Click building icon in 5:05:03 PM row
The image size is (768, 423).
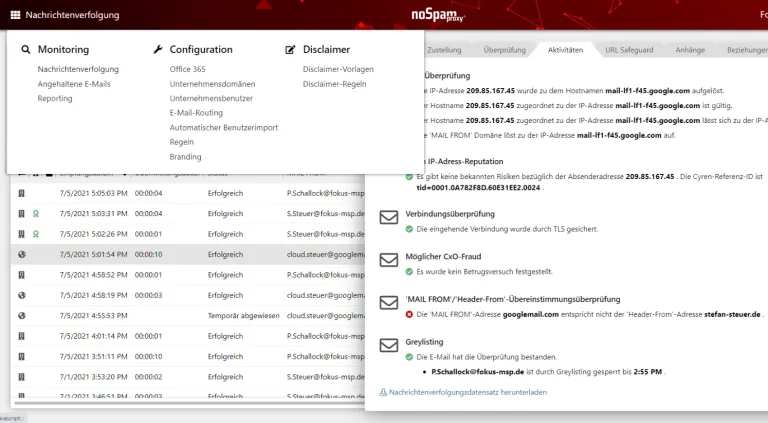(x=22, y=193)
